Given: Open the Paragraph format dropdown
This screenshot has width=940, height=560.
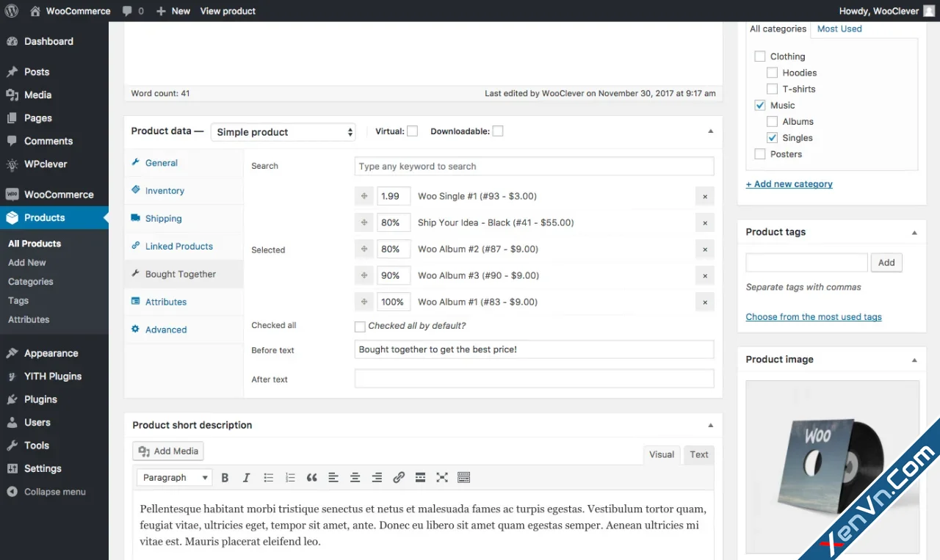Looking at the screenshot, I should 175,478.
